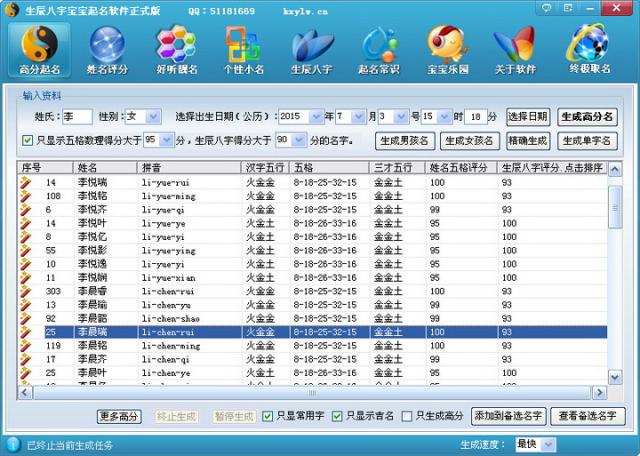Image resolution: width=640 pixels, height=456 pixels.
Task: Enable the 只生成高分 checkbox
Action: pyautogui.click(x=407, y=416)
